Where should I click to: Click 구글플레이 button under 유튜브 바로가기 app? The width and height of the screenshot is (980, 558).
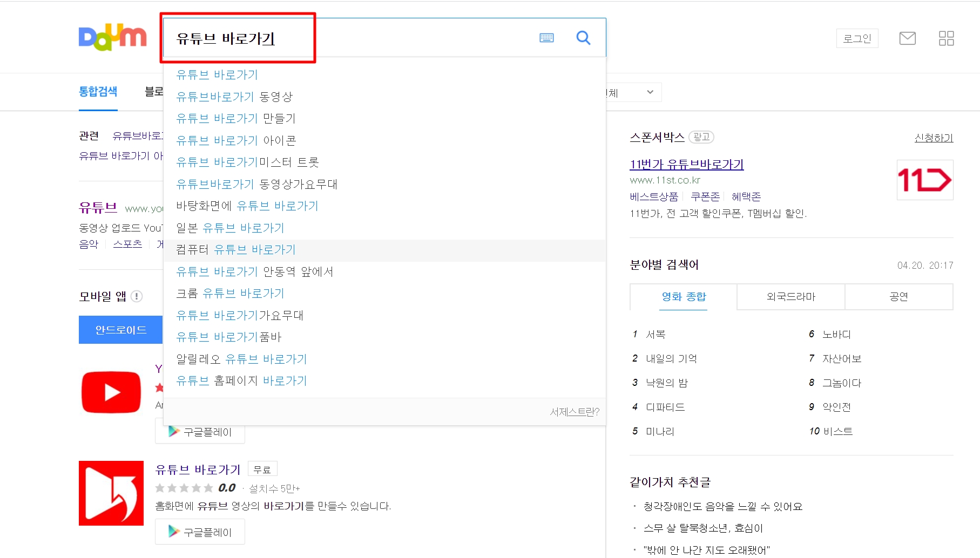coord(200,532)
